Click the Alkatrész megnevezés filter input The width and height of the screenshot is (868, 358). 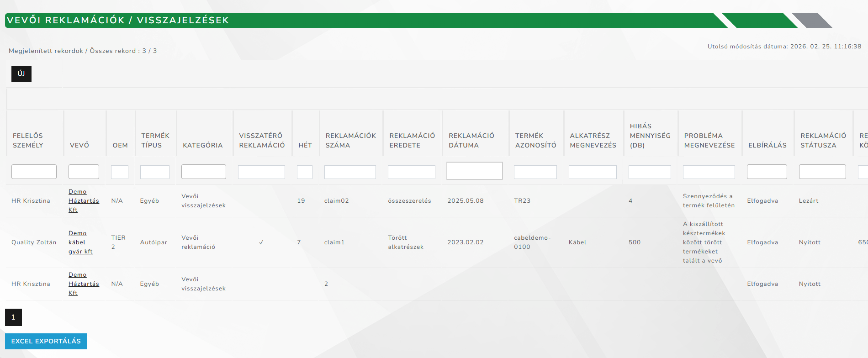point(592,172)
